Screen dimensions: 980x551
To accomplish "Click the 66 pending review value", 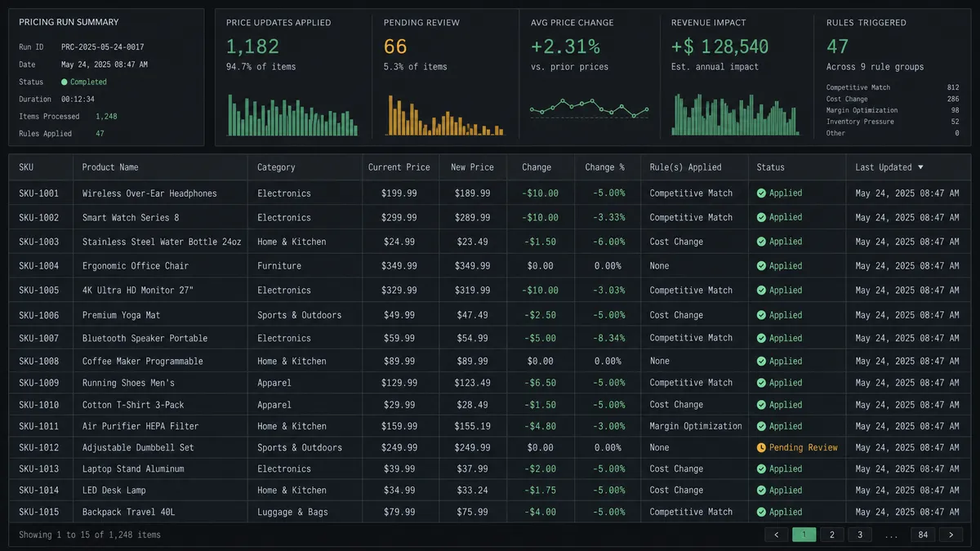I will (395, 47).
